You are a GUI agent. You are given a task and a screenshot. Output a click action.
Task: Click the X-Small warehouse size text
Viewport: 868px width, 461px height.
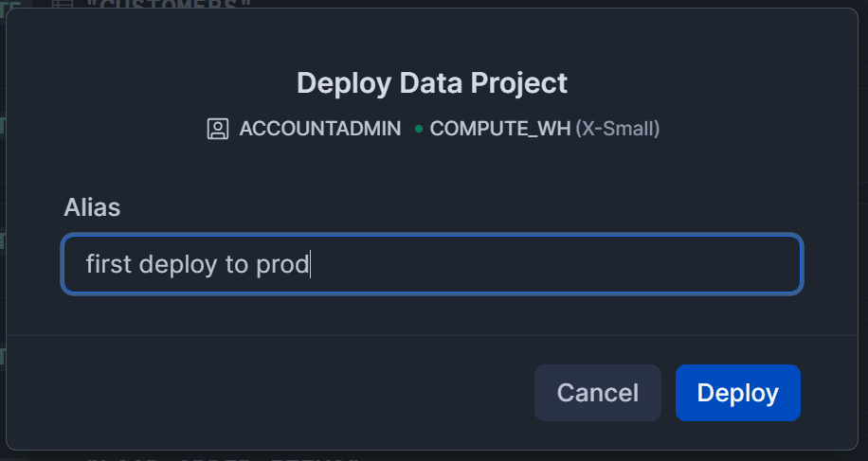[x=618, y=129]
